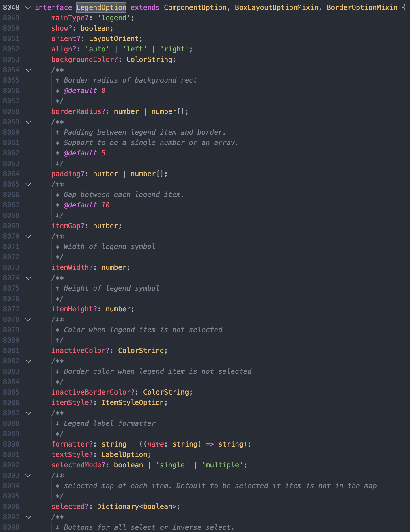
Task: Click the itemWidth property name
Action: pyautogui.click(x=72, y=267)
